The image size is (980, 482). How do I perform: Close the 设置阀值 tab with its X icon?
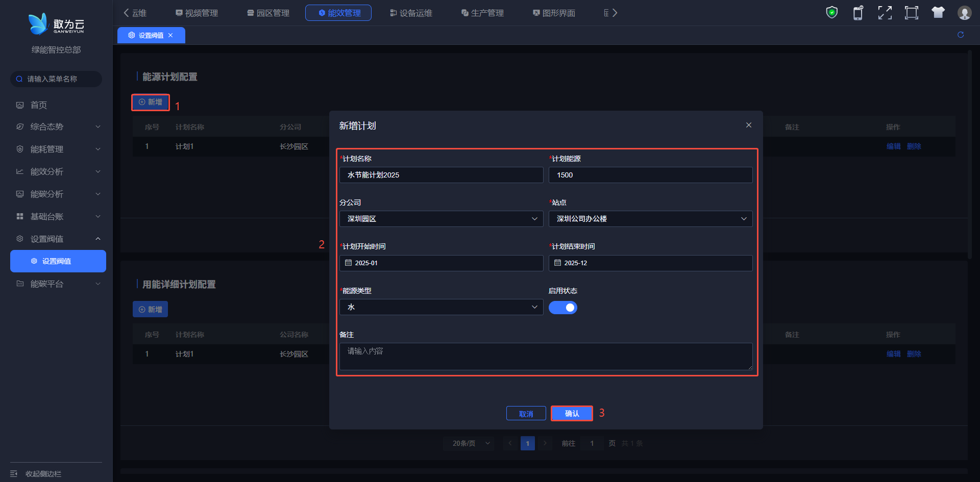(x=170, y=35)
